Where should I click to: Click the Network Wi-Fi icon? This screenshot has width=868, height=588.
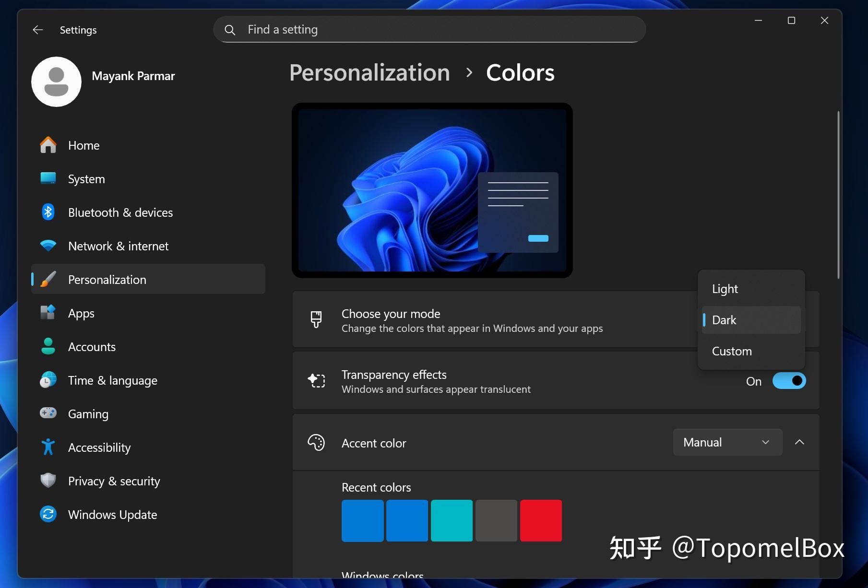[48, 246]
